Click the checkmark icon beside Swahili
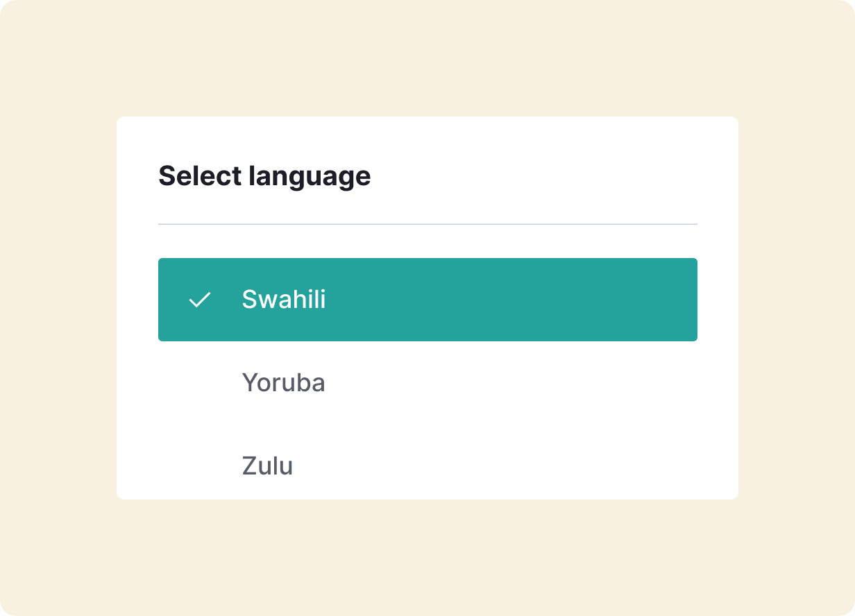 pos(200,300)
